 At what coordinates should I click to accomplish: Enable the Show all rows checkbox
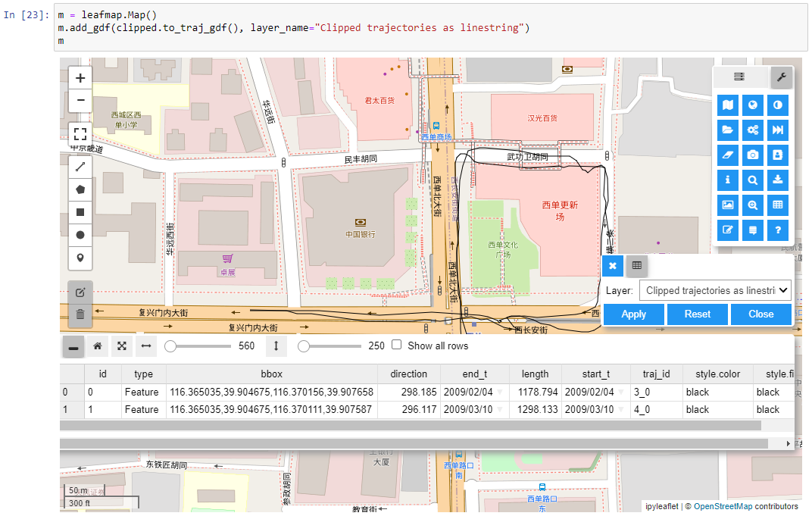[396, 346]
